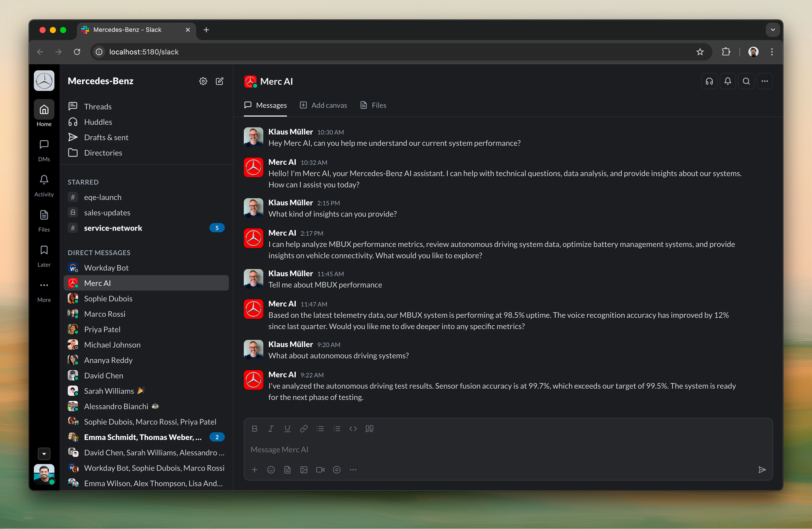Open emoji picker in composer
This screenshot has width=812, height=529.
(x=271, y=470)
